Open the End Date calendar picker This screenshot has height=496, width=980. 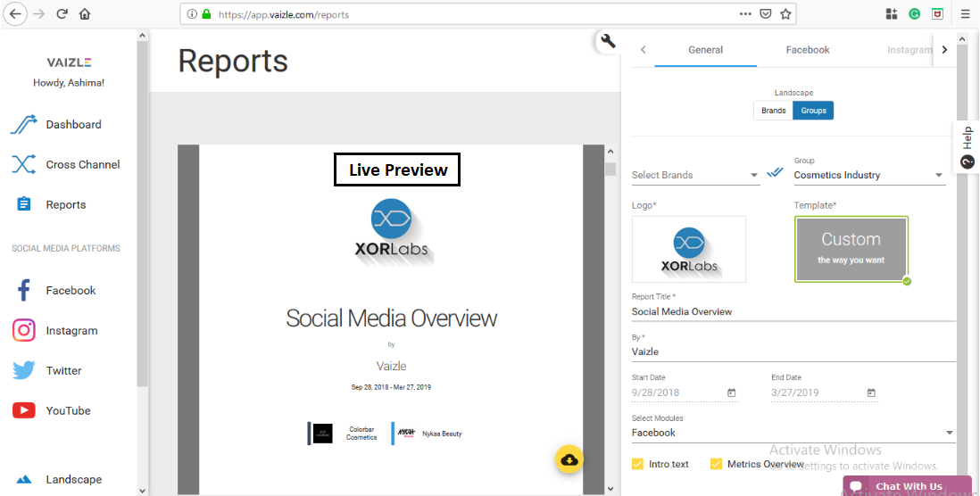click(x=871, y=393)
